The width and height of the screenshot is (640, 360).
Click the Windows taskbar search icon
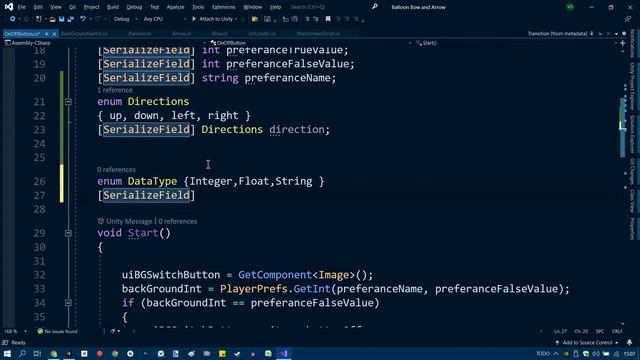[x=22, y=353]
